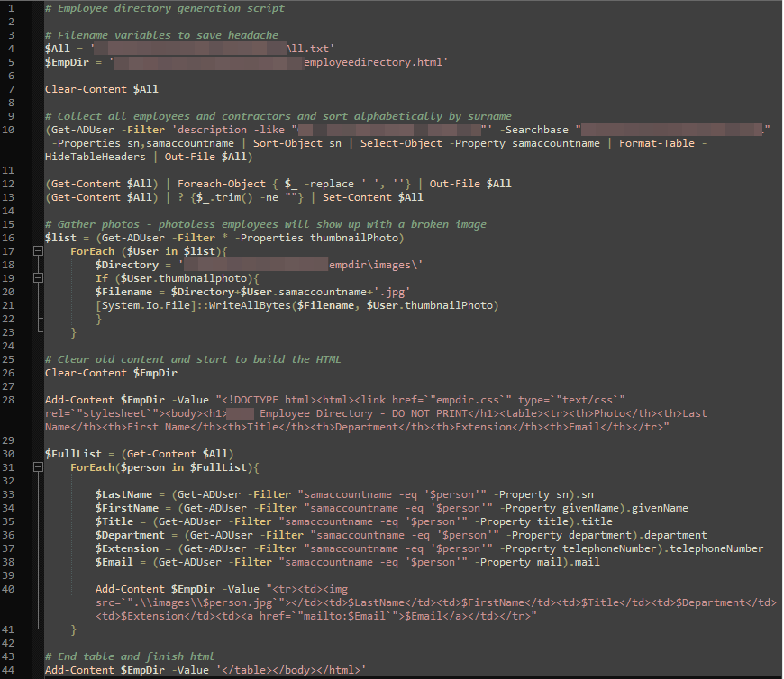784x679 pixels.
Task: Click line number 44 in the gutter
Action: [x=8, y=671]
